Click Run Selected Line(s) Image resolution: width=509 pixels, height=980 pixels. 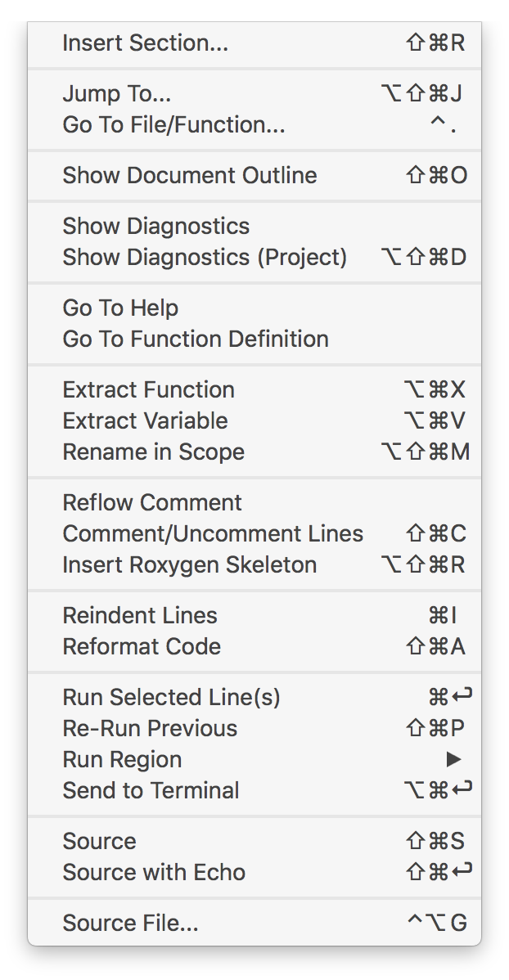pos(254,698)
